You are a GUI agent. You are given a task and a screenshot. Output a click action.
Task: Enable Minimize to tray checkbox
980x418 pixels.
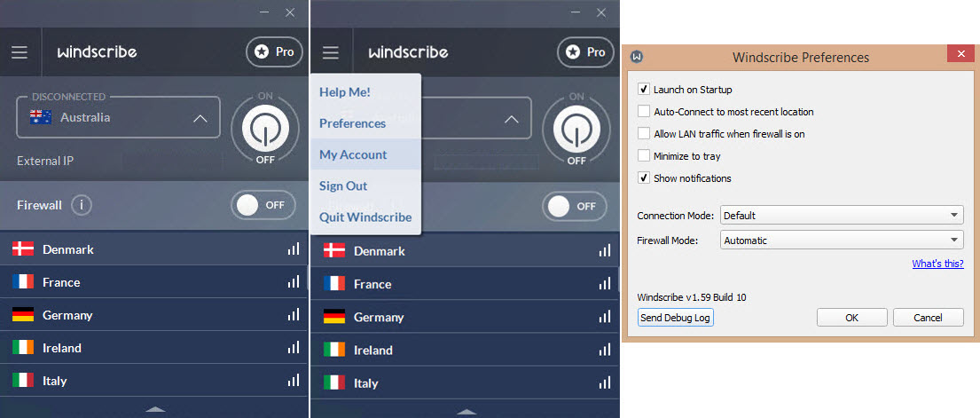(x=644, y=156)
